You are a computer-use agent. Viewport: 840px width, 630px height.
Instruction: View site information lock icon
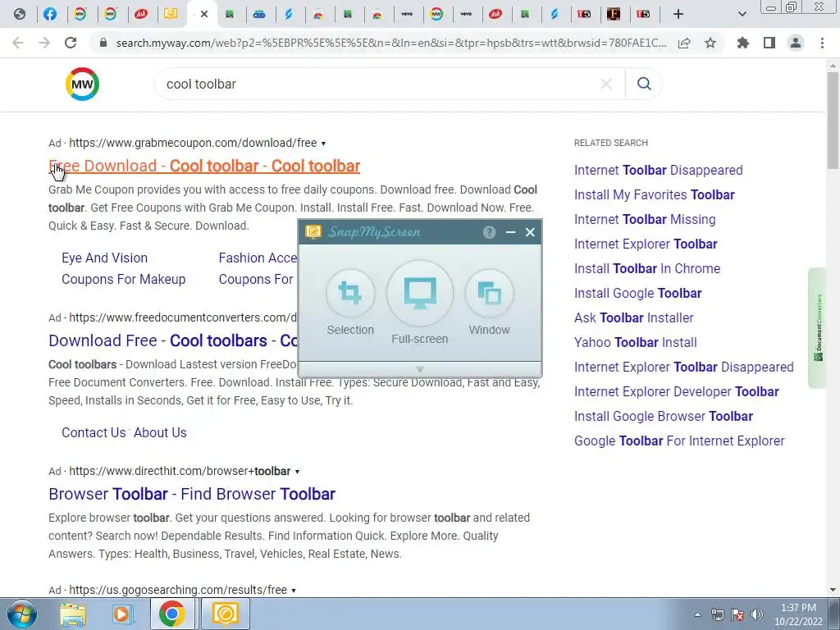[103, 43]
